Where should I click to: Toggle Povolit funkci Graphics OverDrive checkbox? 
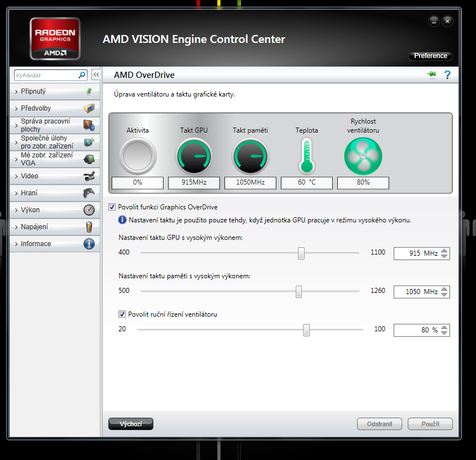[112, 207]
